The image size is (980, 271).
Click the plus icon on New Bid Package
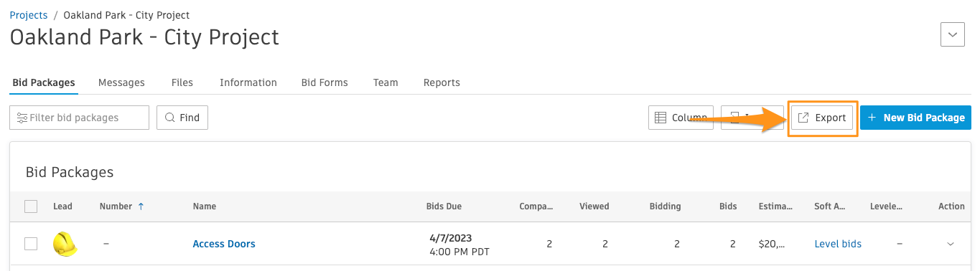click(x=872, y=118)
